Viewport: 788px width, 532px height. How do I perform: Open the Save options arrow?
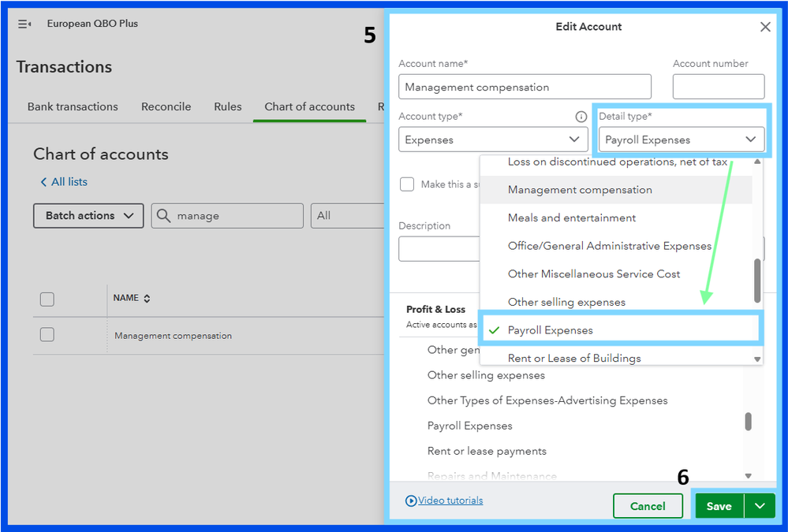click(760, 506)
